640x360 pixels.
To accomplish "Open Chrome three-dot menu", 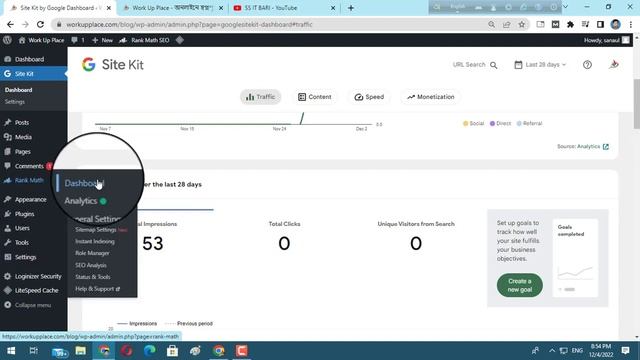I will tap(631, 24).
